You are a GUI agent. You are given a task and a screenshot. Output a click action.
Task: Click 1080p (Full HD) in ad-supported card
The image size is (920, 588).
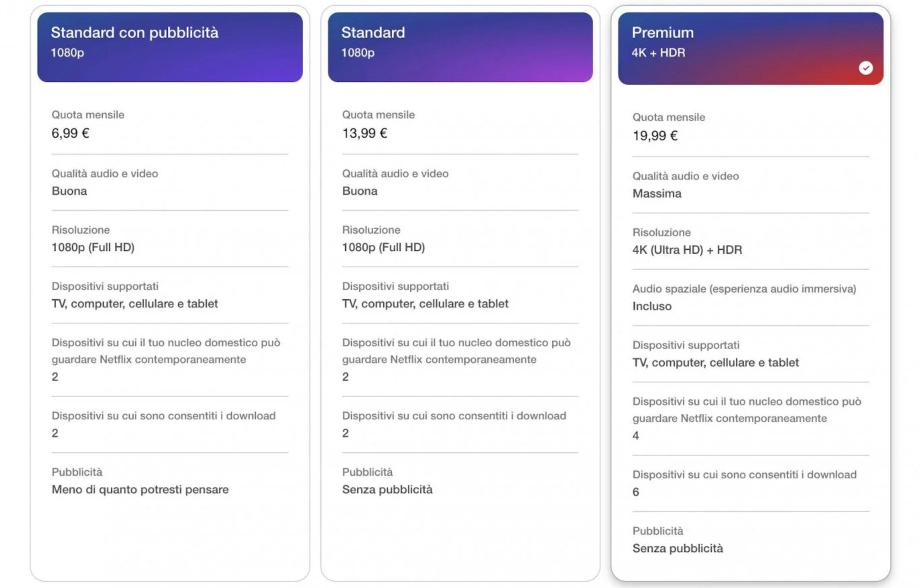pos(93,248)
